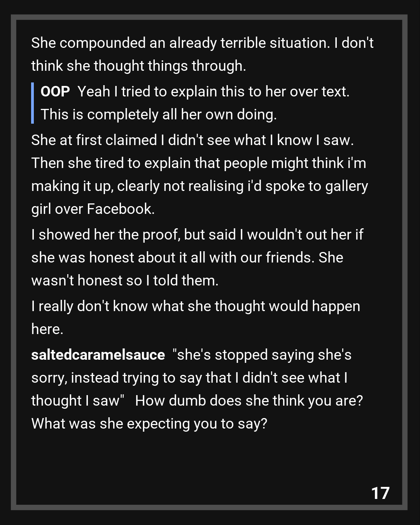Click the line "sorry, instead trying to say"

click(189, 378)
